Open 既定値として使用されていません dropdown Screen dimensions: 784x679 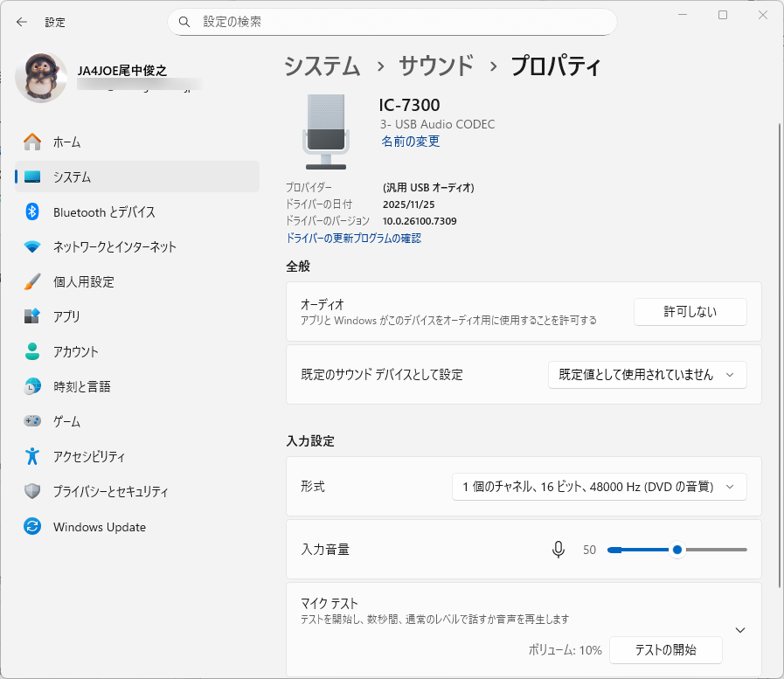(647, 375)
